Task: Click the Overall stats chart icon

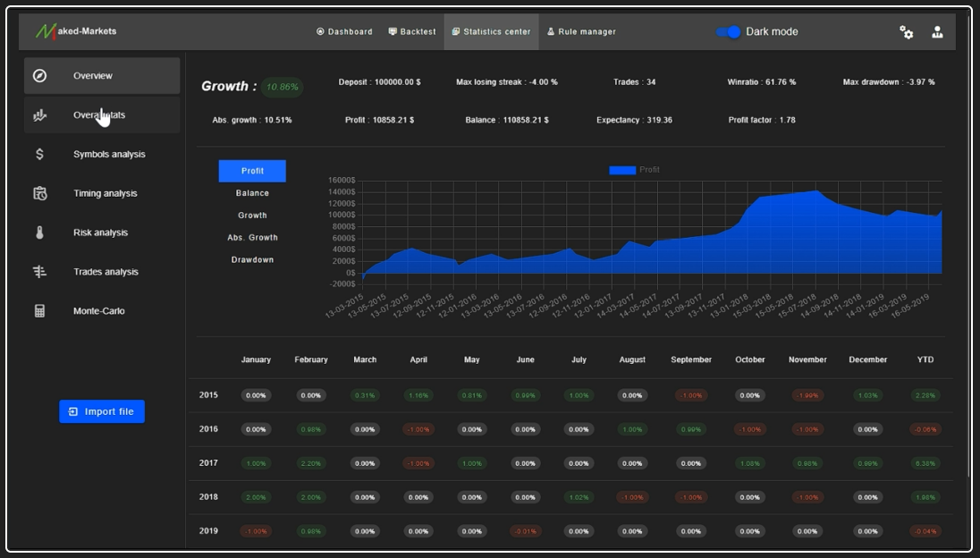Action: pos(39,114)
